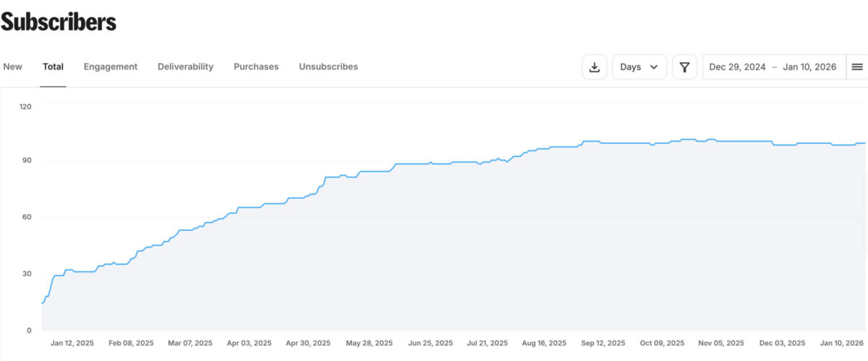This screenshot has width=868, height=361.
Task: Expand the Days interval dropdown
Action: 639,67
